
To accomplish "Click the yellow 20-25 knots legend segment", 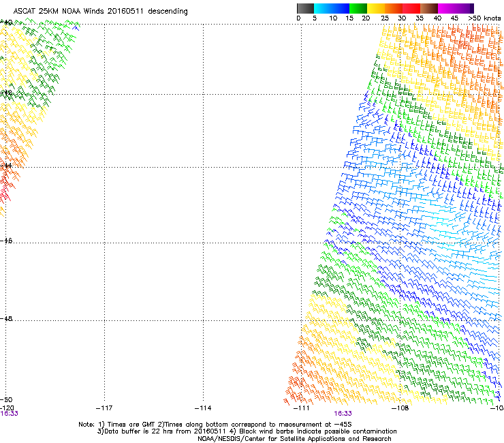I will click(x=376, y=8).
